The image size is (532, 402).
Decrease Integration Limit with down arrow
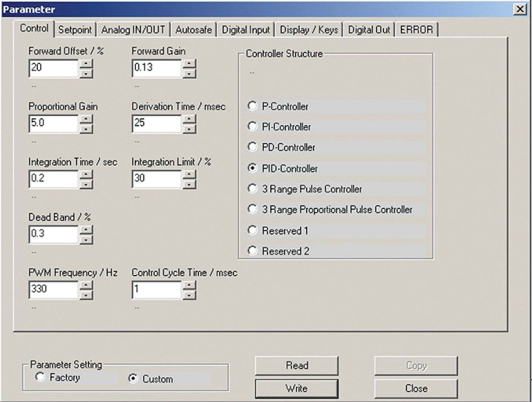click(x=189, y=184)
